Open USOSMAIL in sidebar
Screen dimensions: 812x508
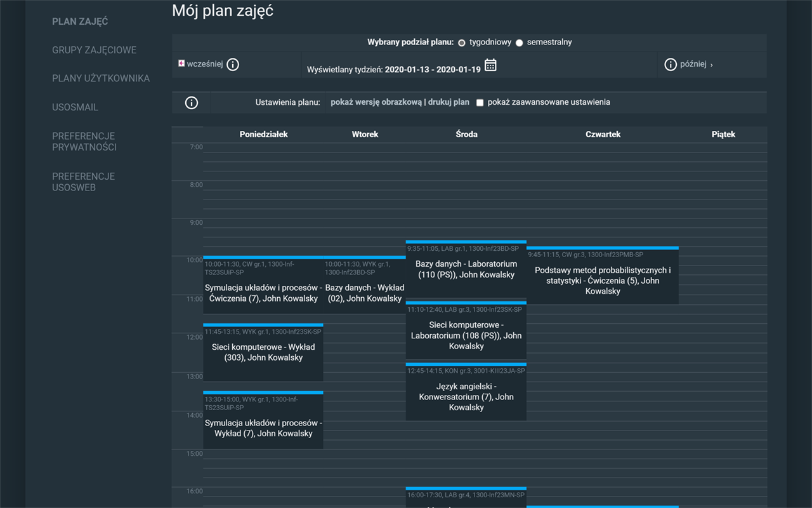point(75,107)
